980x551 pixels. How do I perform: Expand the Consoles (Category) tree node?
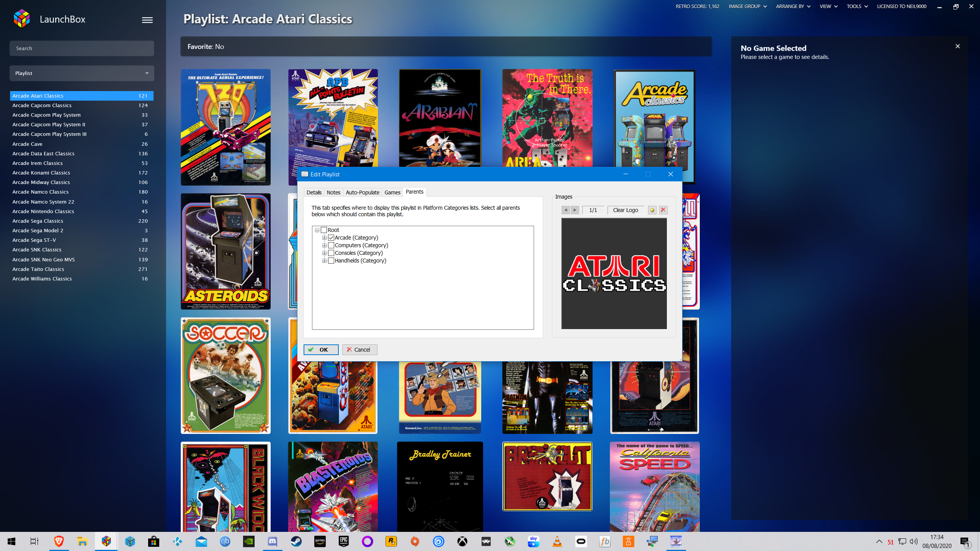324,253
